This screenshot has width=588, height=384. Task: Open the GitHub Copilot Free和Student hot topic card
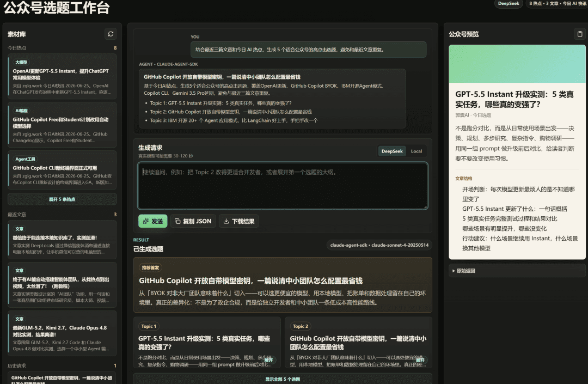[62, 125]
